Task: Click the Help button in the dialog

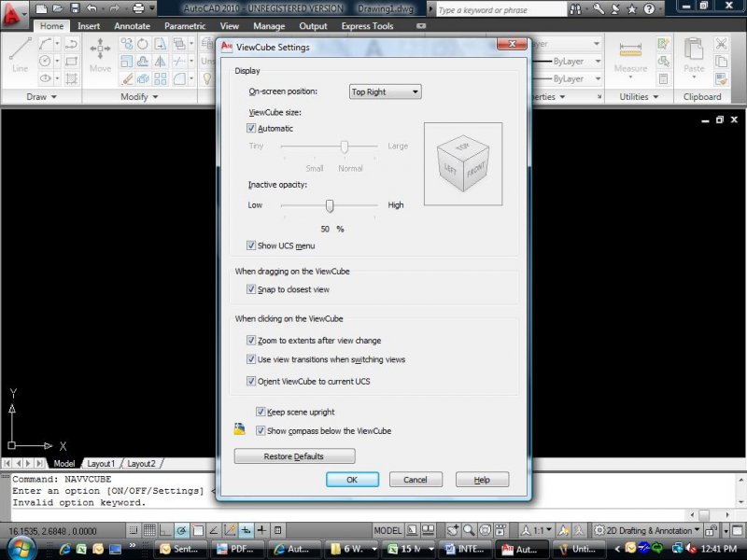Action: pyautogui.click(x=482, y=480)
